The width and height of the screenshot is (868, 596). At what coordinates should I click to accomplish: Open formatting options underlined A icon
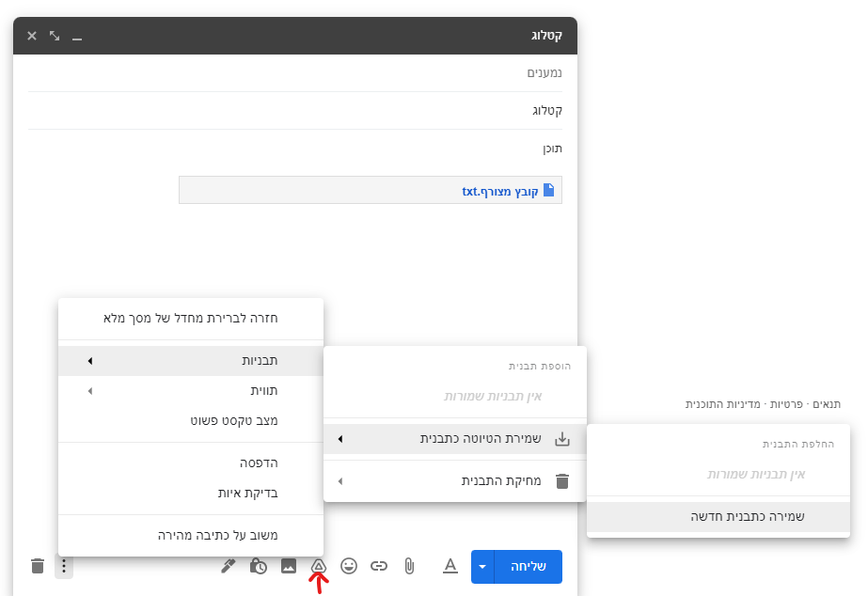[450, 566]
